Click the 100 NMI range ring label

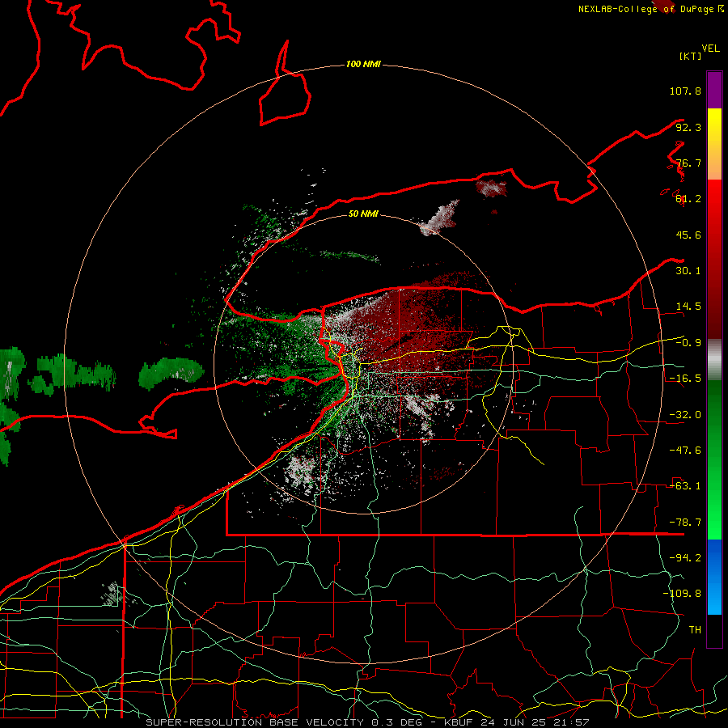click(x=363, y=64)
